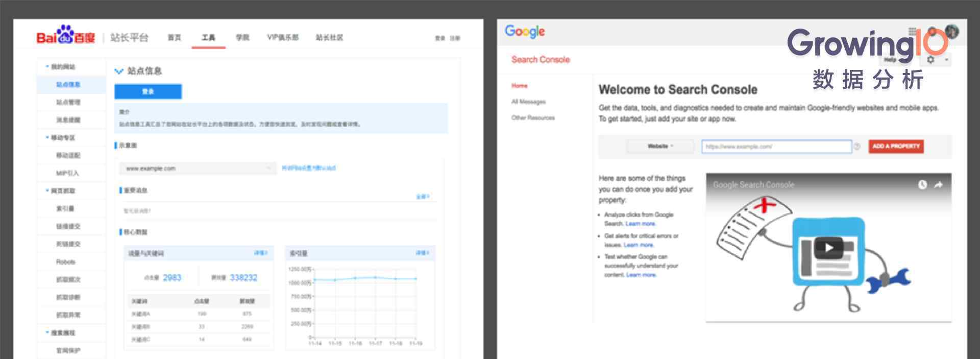This screenshot has height=359, width=980.
Task: Focus the https://www.example.com/ URL input field
Action: 776,147
